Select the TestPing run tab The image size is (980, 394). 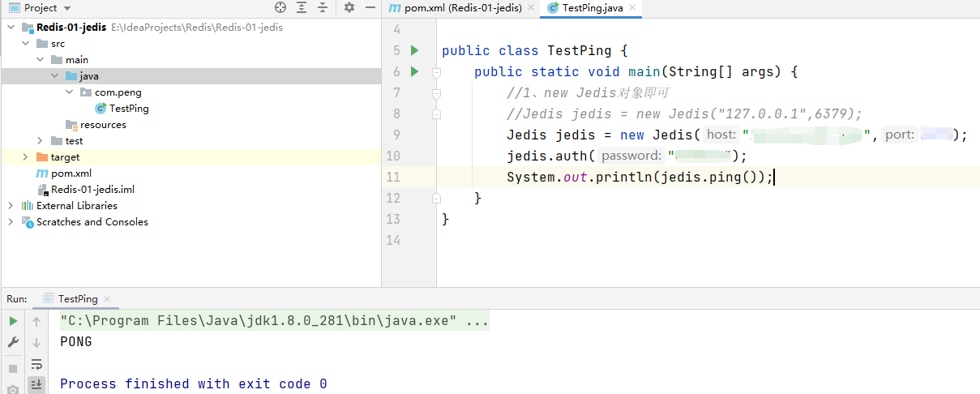78,299
